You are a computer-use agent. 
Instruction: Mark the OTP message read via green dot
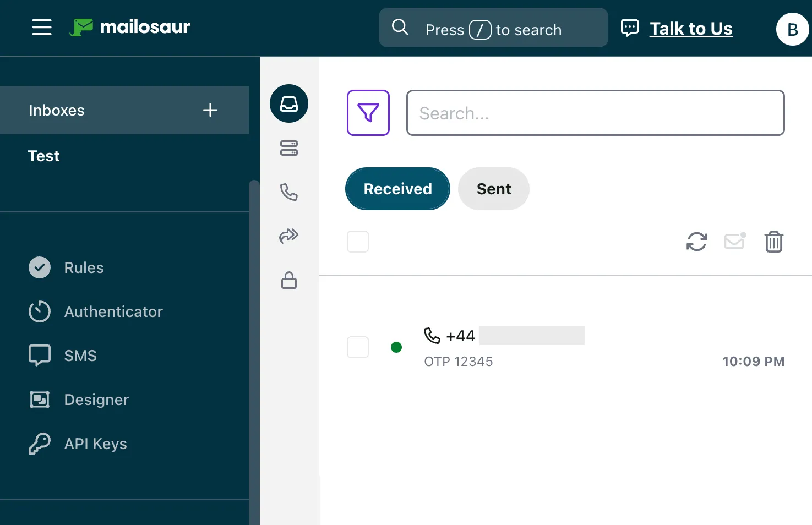(x=396, y=347)
